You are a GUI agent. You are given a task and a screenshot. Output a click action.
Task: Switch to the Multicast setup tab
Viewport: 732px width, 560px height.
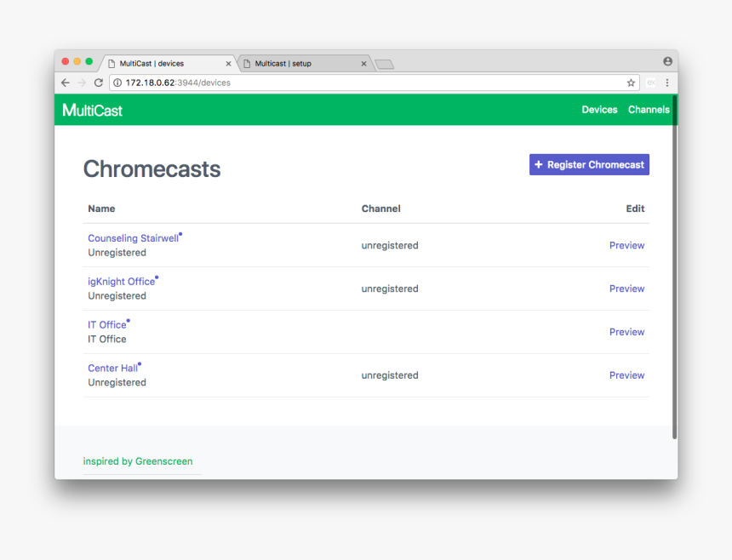(298, 64)
